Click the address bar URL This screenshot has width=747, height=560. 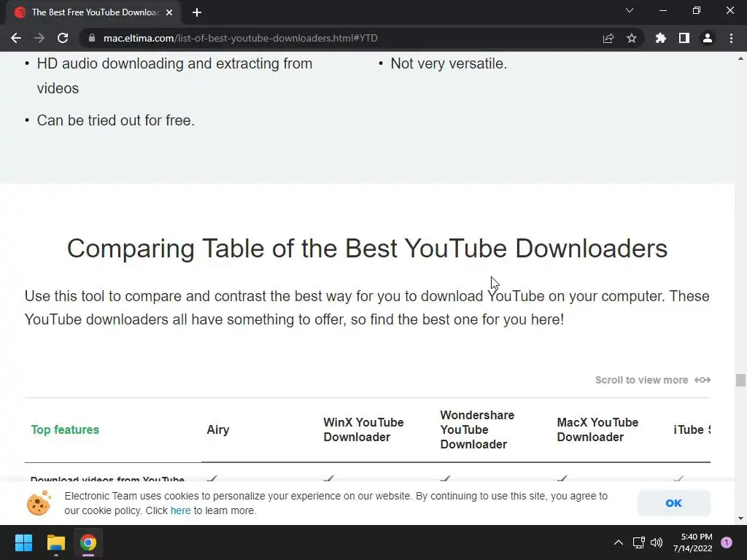241,38
